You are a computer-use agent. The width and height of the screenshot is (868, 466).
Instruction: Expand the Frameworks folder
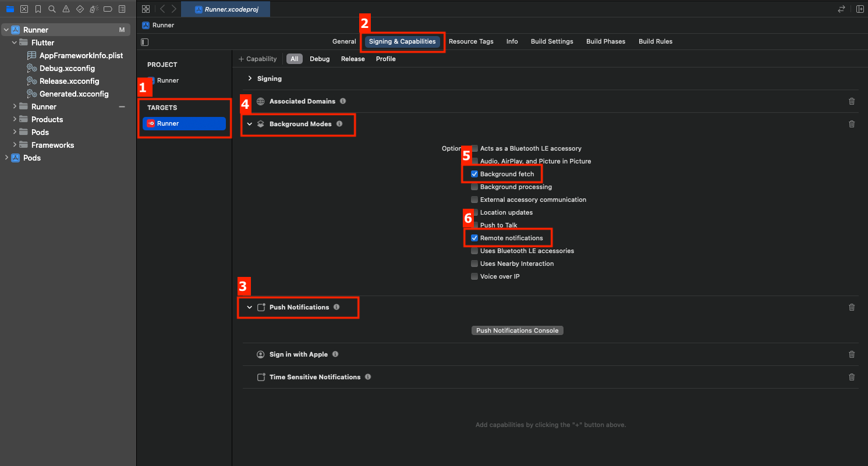[15, 145]
